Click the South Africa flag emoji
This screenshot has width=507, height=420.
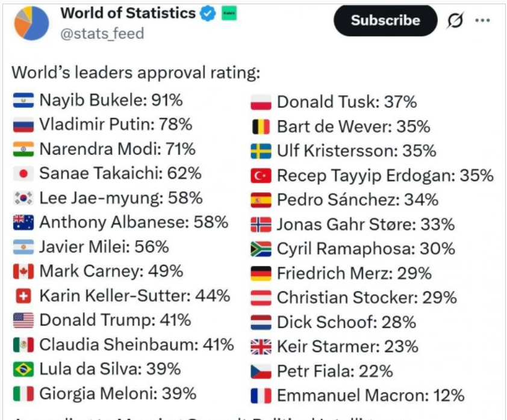tap(261, 249)
